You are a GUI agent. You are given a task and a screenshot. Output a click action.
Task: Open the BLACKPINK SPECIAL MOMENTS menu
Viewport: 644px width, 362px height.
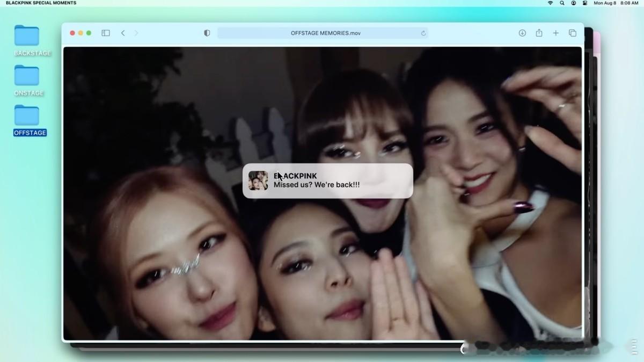(x=41, y=3)
